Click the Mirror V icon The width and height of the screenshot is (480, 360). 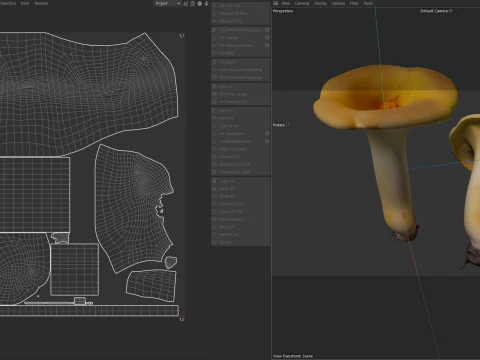[214, 118]
